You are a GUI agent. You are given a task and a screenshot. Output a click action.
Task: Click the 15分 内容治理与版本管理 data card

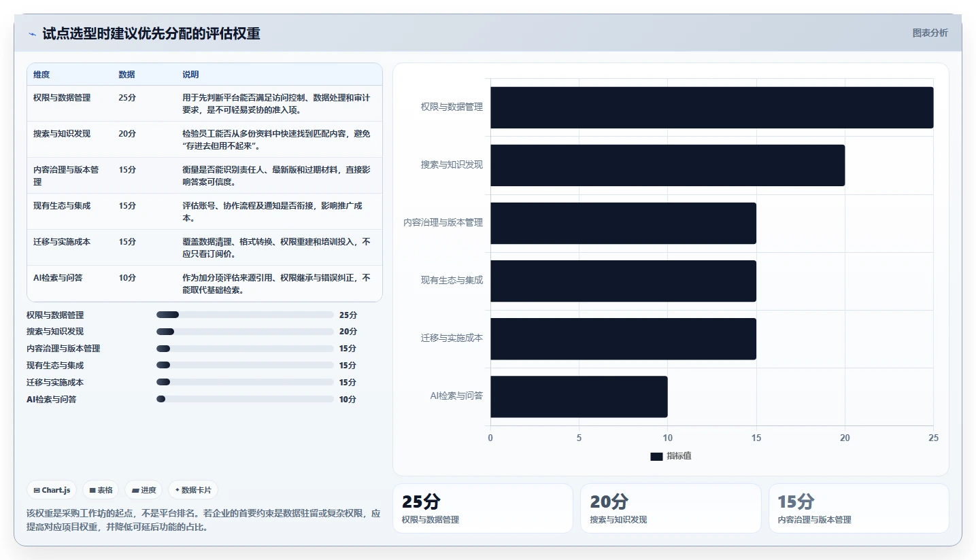(x=858, y=508)
